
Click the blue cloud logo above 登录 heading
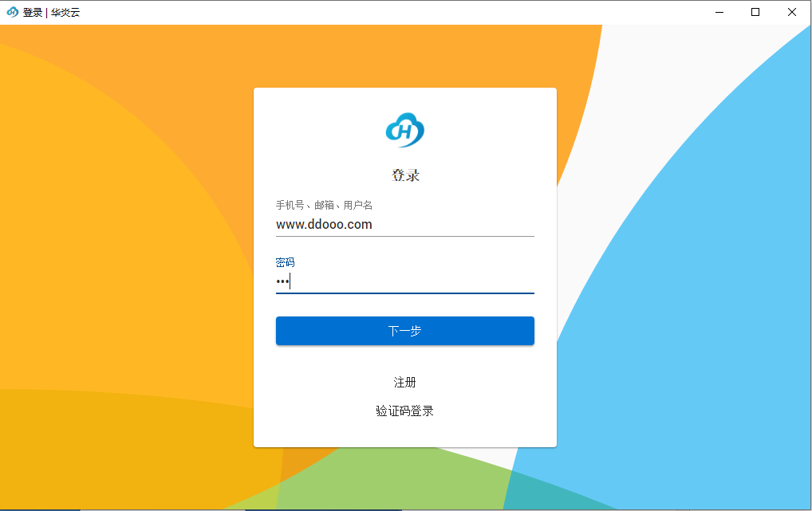(x=404, y=128)
